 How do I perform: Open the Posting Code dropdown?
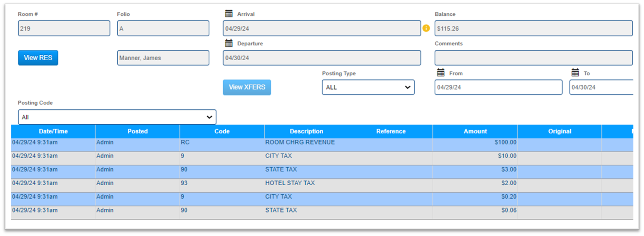117,117
